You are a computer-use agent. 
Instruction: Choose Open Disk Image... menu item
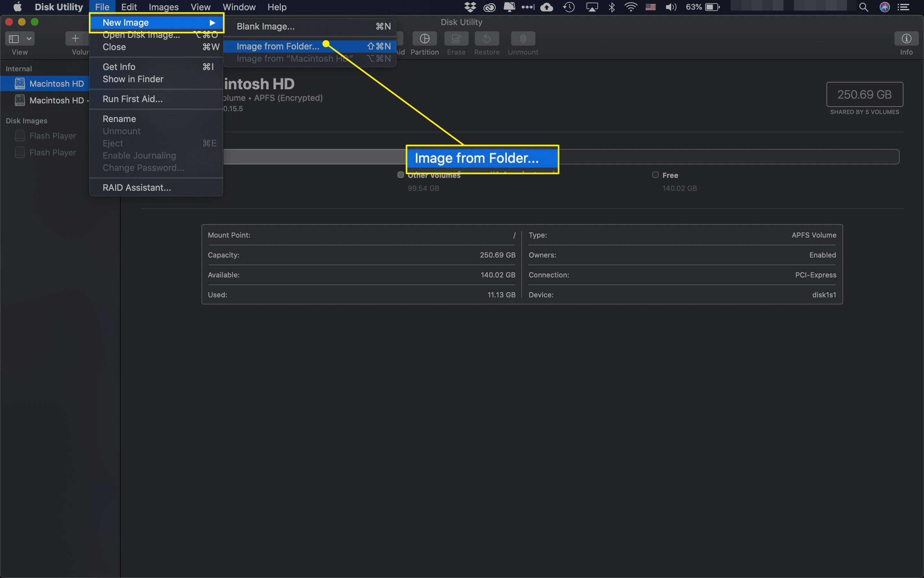(x=156, y=35)
